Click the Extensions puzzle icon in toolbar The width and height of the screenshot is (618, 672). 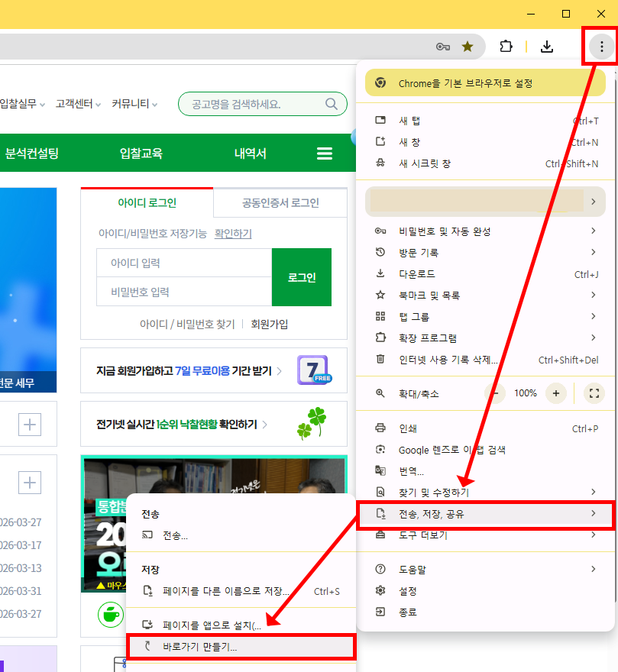[x=506, y=47]
